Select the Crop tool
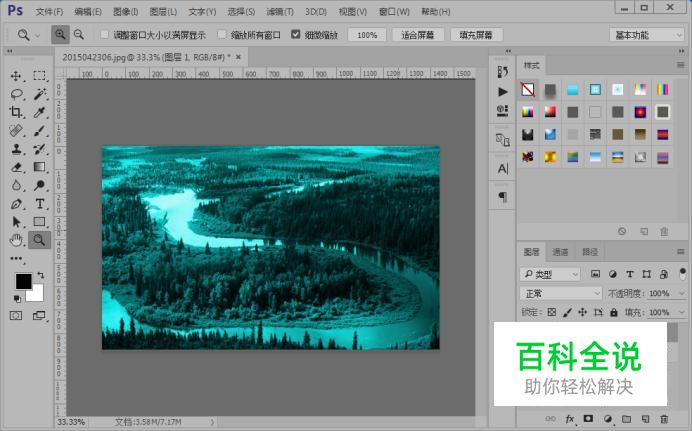Viewport: 692px width, 431px height. click(x=16, y=112)
